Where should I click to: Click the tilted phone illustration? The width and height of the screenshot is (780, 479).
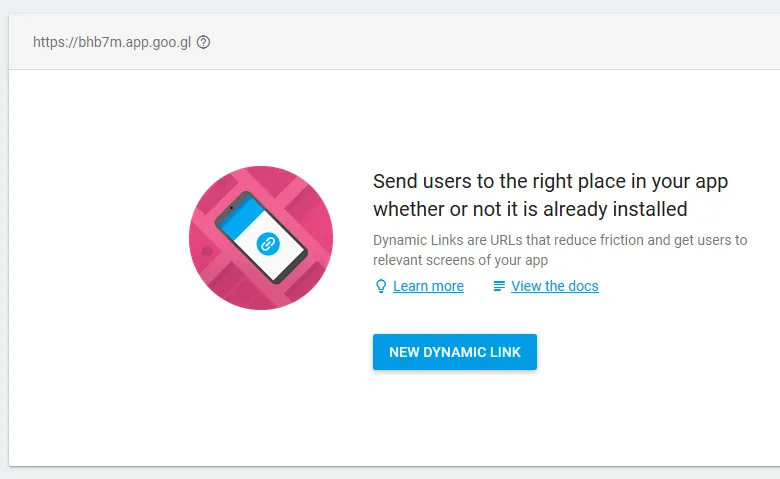pyautogui.click(x=261, y=237)
